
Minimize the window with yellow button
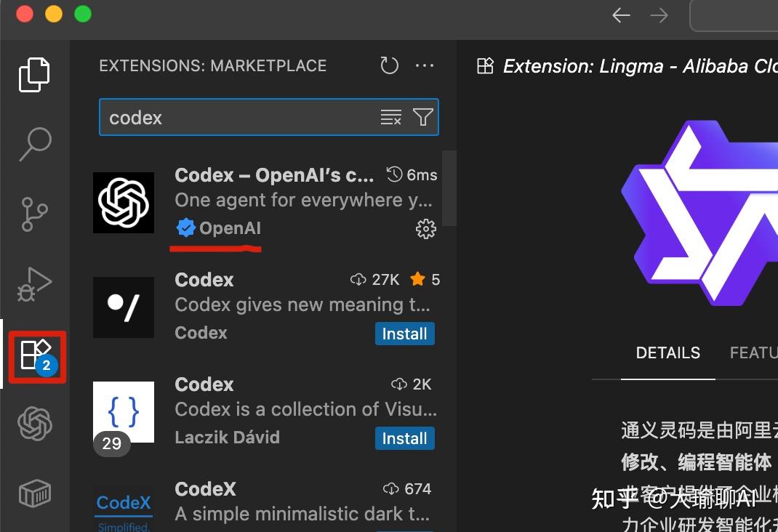(x=54, y=13)
